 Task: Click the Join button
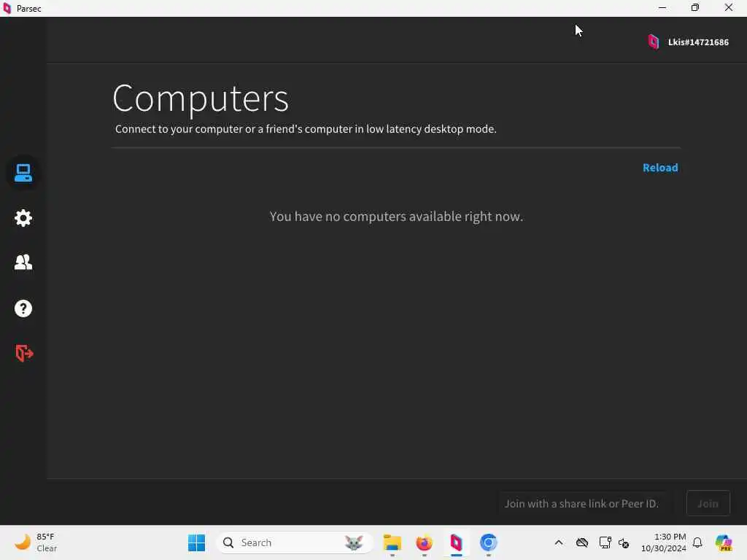(x=708, y=503)
